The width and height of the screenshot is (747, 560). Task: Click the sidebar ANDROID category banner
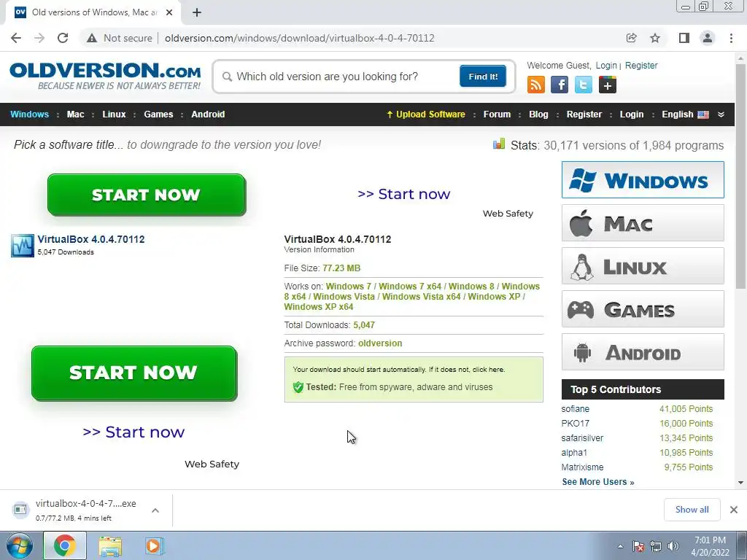[x=643, y=352]
